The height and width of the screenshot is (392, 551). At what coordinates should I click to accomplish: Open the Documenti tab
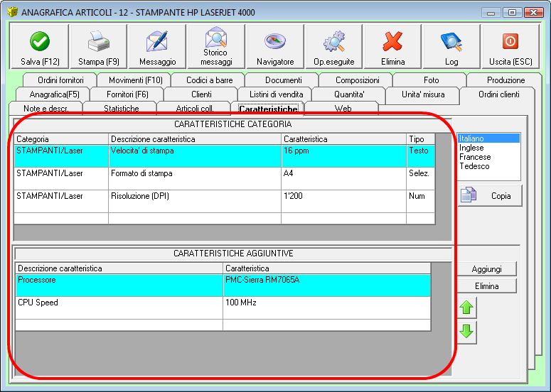pyautogui.click(x=283, y=80)
